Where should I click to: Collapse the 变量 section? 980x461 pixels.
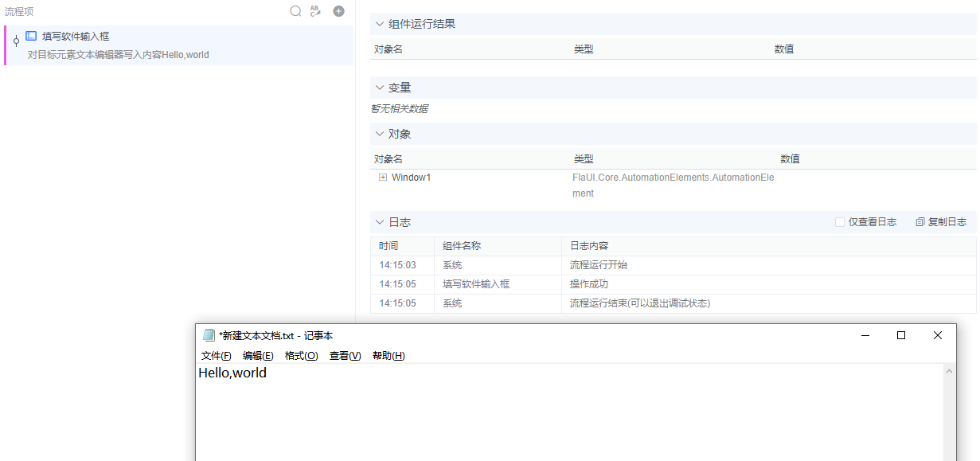(380, 87)
